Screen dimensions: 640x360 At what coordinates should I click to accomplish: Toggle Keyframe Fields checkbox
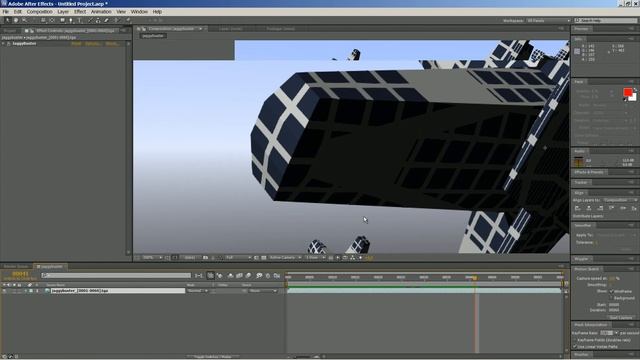click(x=575, y=340)
